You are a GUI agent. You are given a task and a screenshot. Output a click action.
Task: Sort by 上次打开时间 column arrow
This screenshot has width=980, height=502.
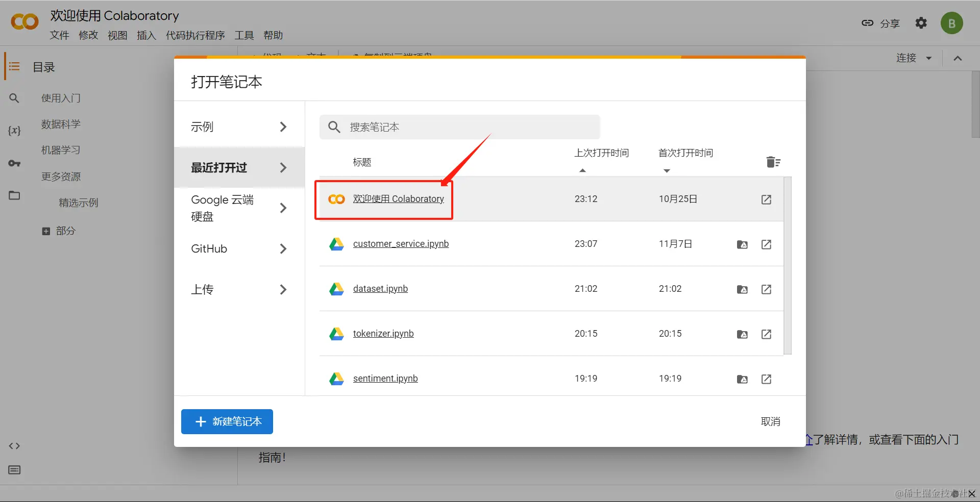[x=582, y=170]
